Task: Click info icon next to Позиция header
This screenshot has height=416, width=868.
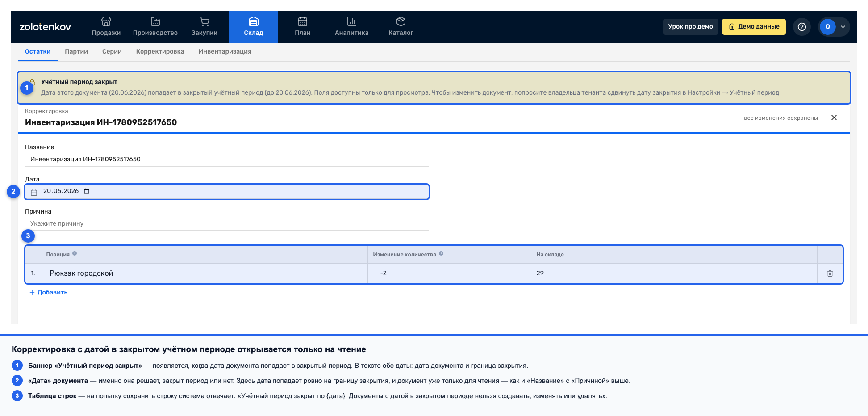Action: (75, 253)
